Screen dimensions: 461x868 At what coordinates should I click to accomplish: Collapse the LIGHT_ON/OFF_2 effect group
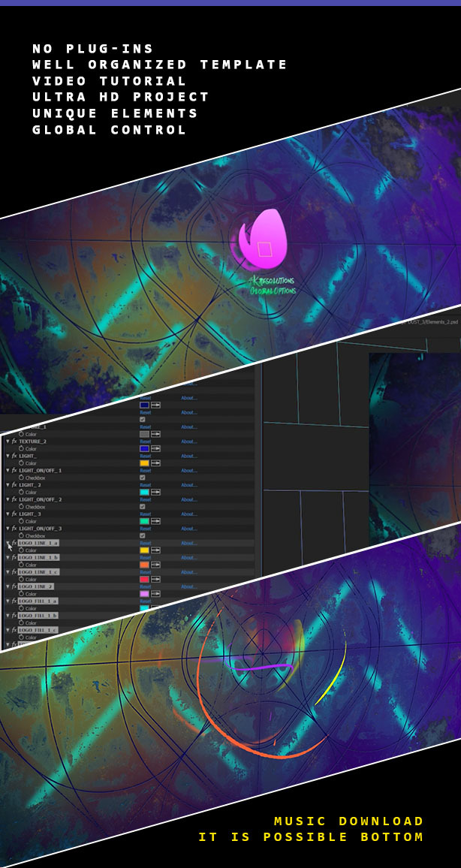8,499
